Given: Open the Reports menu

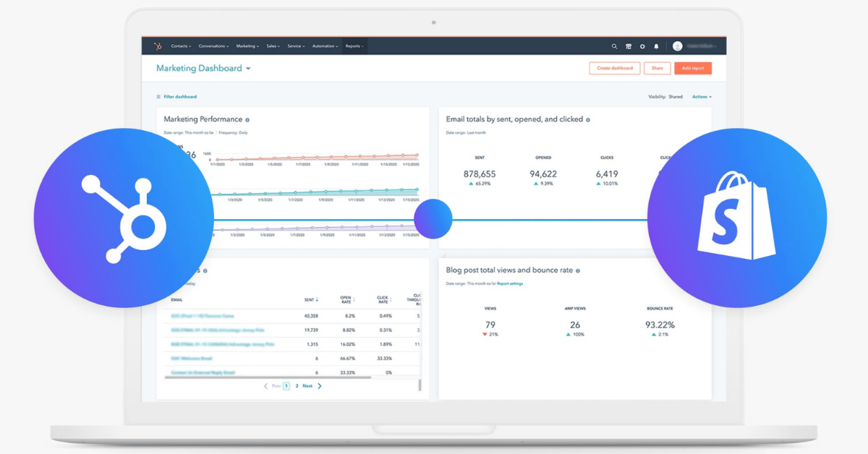Looking at the screenshot, I should click(354, 46).
